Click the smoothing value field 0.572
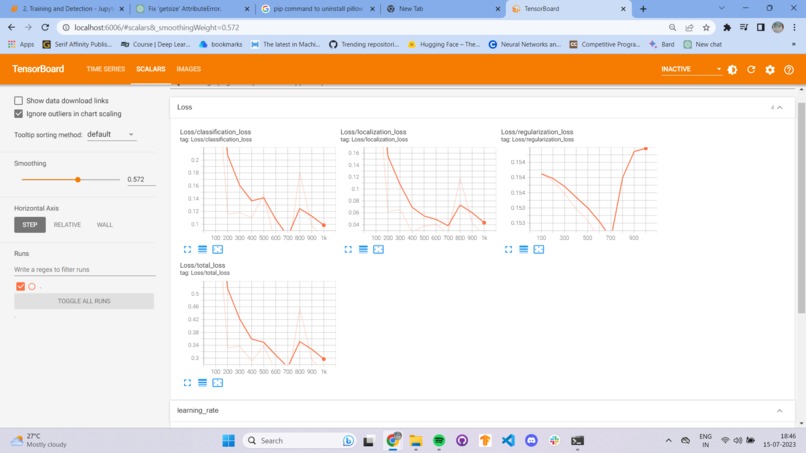 141,179
